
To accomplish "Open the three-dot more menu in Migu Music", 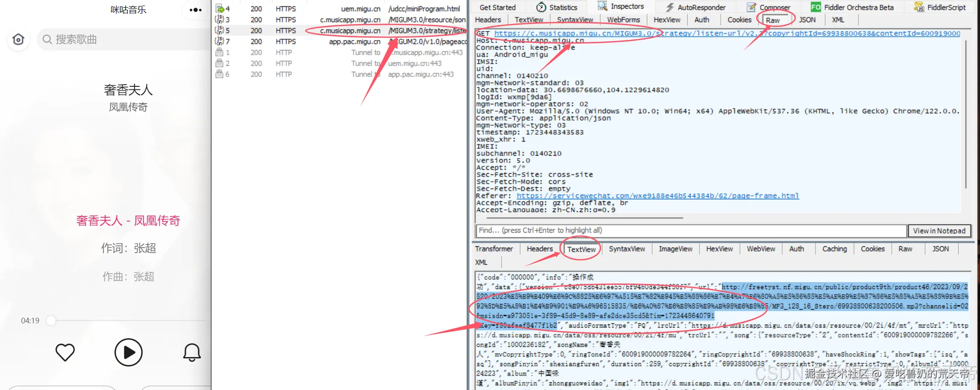I will tap(196, 10).
